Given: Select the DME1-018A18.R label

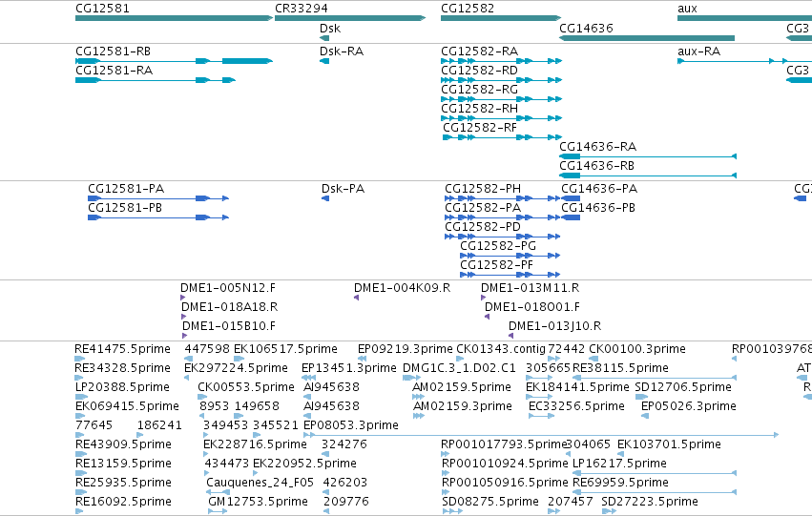Looking at the screenshot, I should (x=230, y=307).
